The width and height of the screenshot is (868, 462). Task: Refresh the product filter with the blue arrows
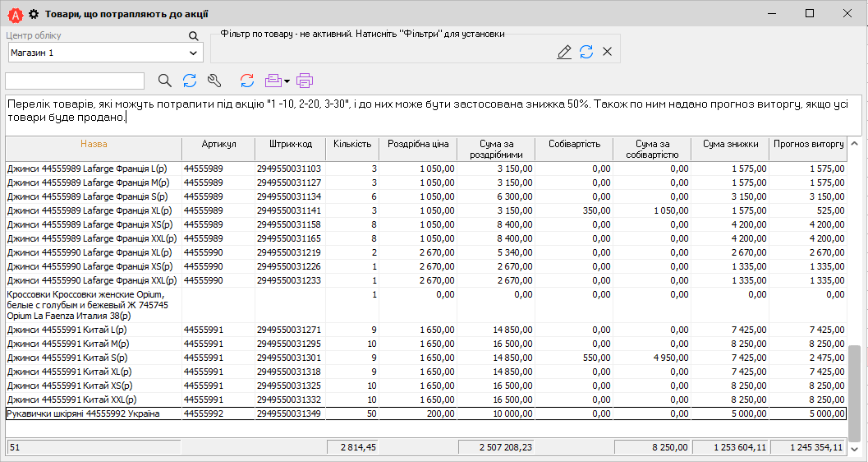pos(586,52)
